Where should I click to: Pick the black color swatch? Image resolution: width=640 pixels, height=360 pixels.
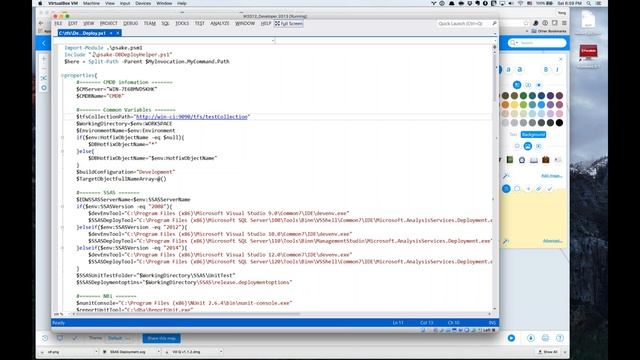point(559,122)
